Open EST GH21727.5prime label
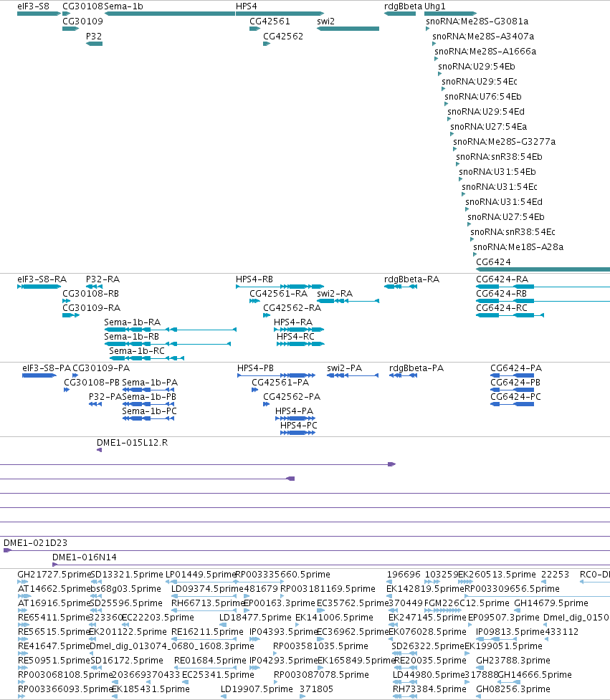Screen dimensions: 610x700 point(54,575)
